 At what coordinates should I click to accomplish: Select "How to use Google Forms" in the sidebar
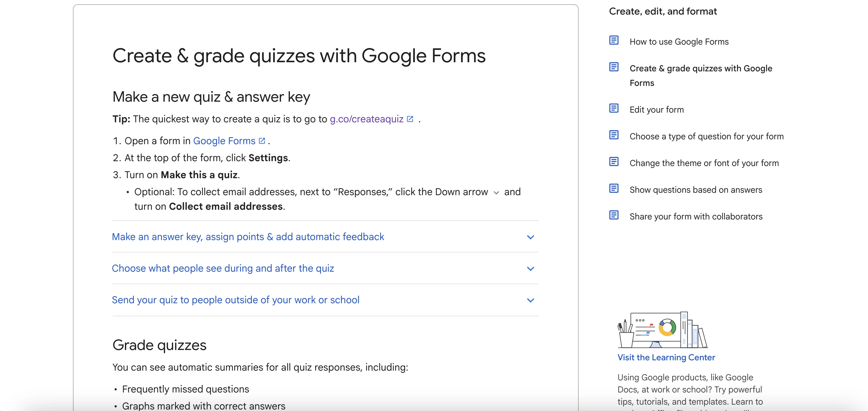679,41
